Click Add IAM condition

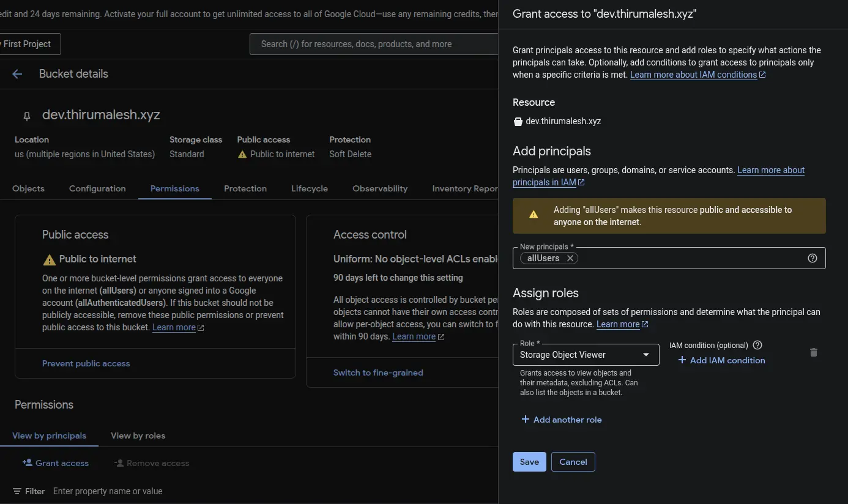(x=721, y=360)
